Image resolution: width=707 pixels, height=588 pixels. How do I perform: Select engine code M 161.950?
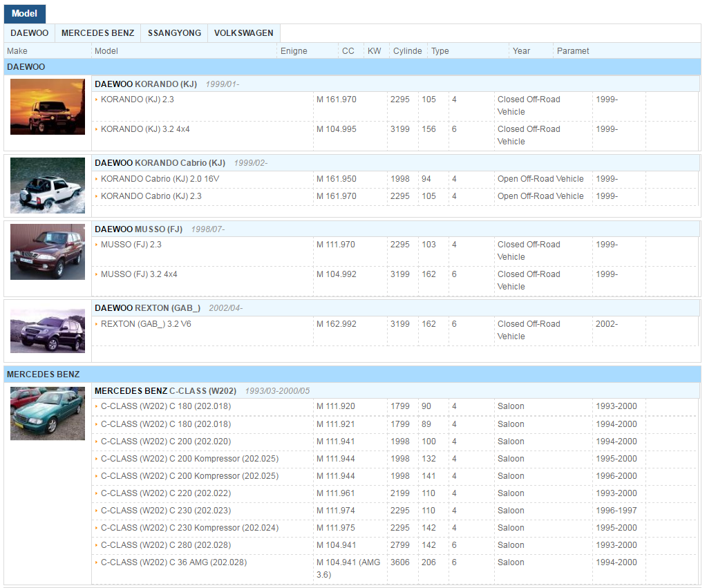pos(337,179)
